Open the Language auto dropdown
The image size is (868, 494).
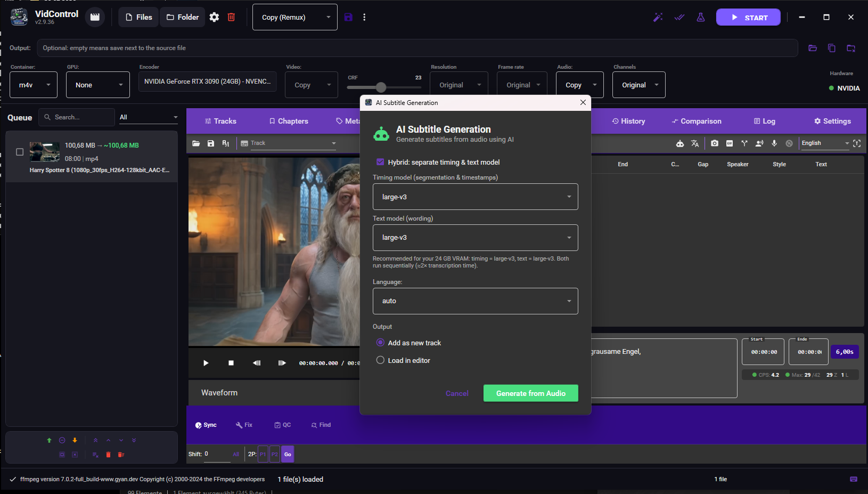pyautogui.click(x=476, y=301)
